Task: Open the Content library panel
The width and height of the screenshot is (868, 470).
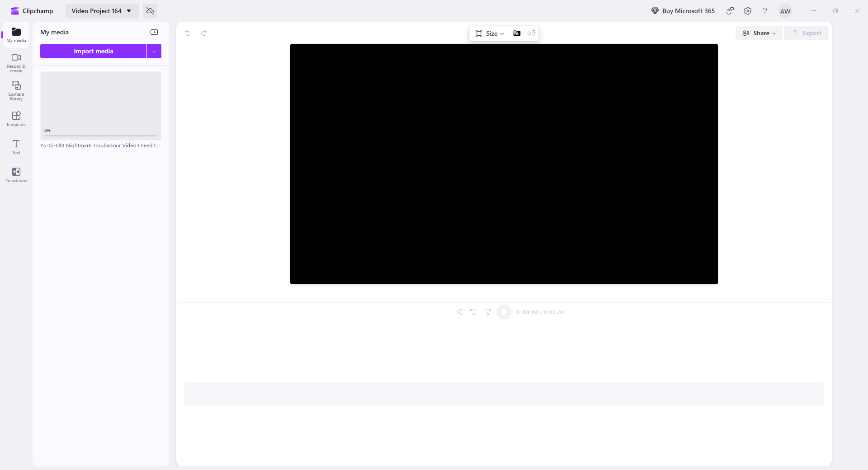Action: [16, 91]
